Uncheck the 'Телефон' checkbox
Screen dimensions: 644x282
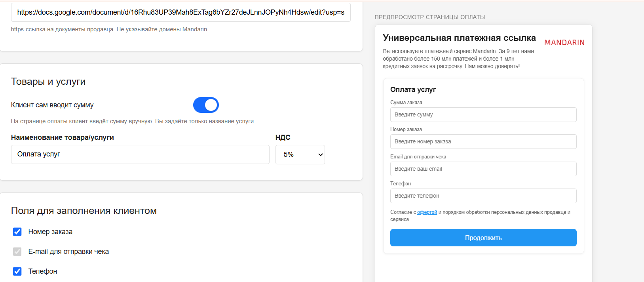pyautogui.click(x=17, y=271)
